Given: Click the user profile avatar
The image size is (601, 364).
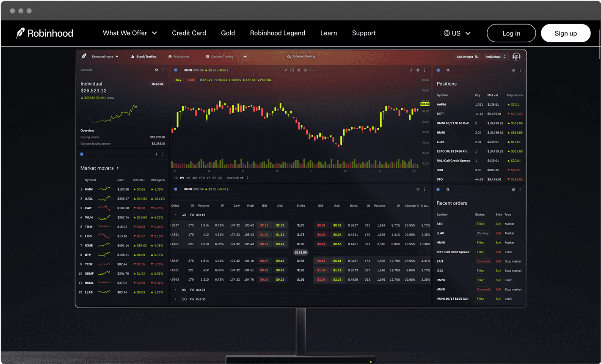Looking at the screenshot, I should [x=516, y=57].
